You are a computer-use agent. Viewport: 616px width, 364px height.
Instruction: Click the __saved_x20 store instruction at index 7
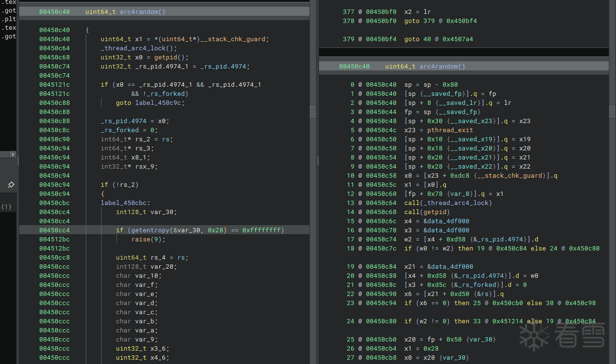[468, 148]
